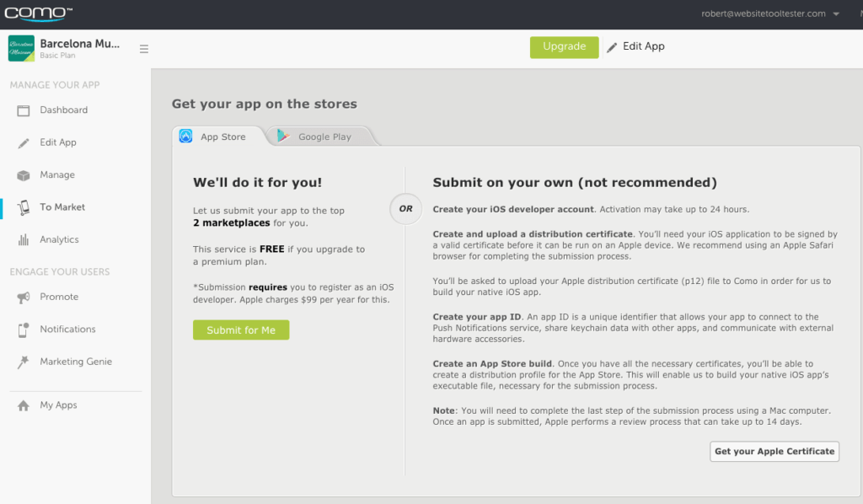Collapse sidebar with the hamburger menu icon
The height and width of the screenshot is (504, 863).
click(143, 49)
